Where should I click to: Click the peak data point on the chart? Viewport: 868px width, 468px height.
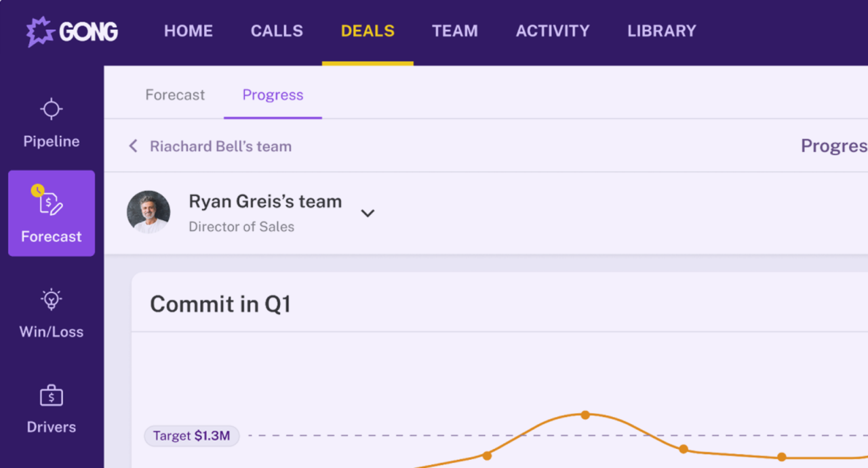pos(585,414)
